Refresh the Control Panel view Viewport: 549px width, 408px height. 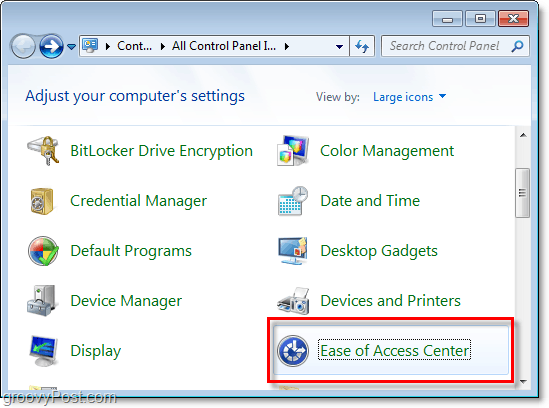[362, 46]
